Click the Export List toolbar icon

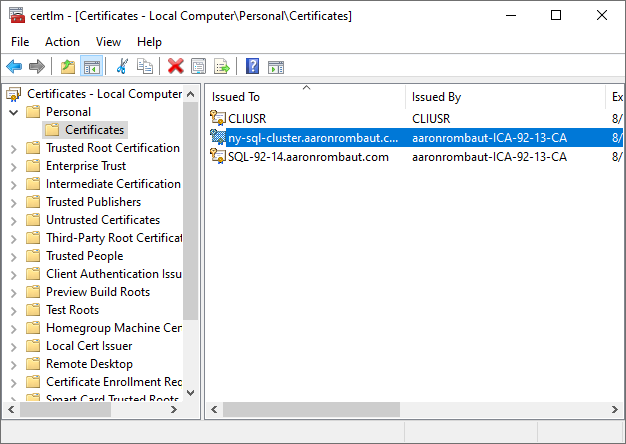[x=221, y=66]
